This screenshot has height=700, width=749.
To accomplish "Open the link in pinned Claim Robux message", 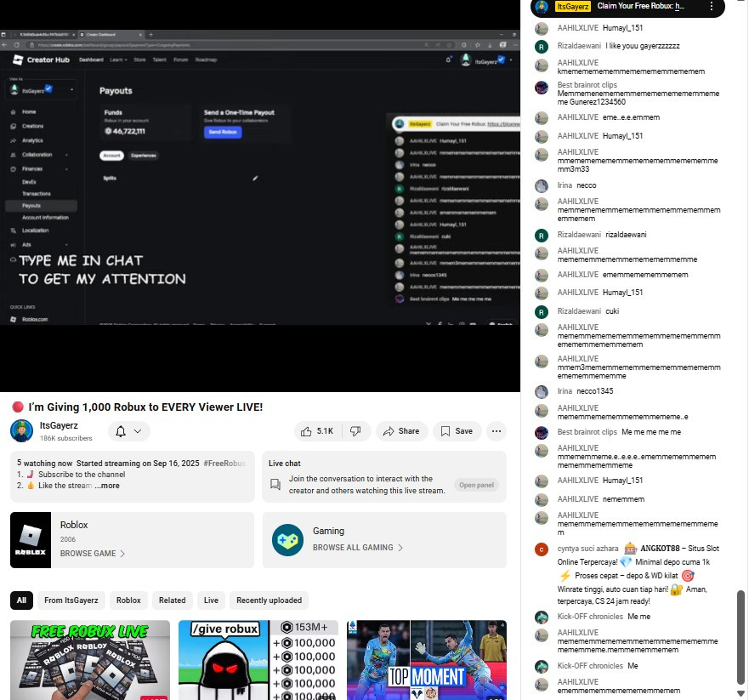I will (680, 6).
